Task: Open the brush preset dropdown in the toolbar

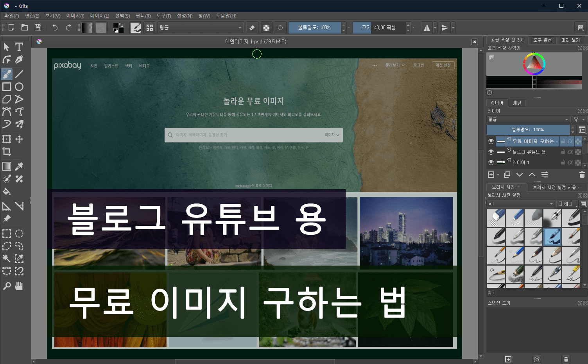Action: 136,27
